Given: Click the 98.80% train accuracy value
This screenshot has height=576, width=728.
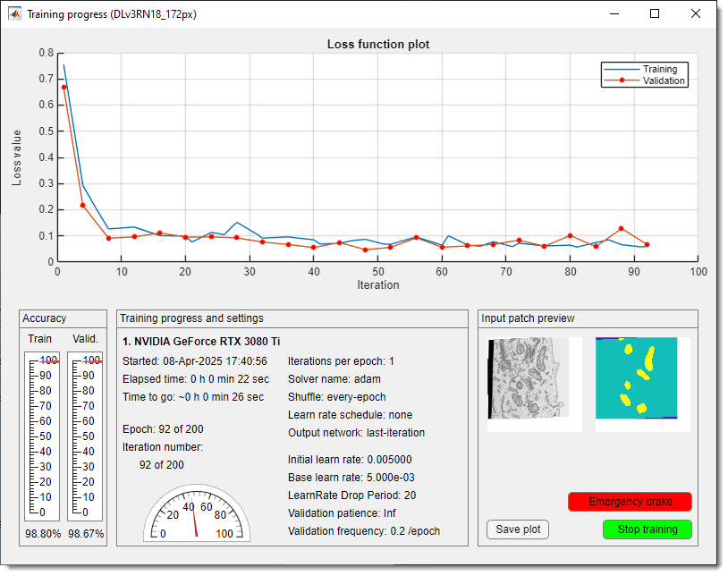Looking at the screenshot, I should coord(42,534).
